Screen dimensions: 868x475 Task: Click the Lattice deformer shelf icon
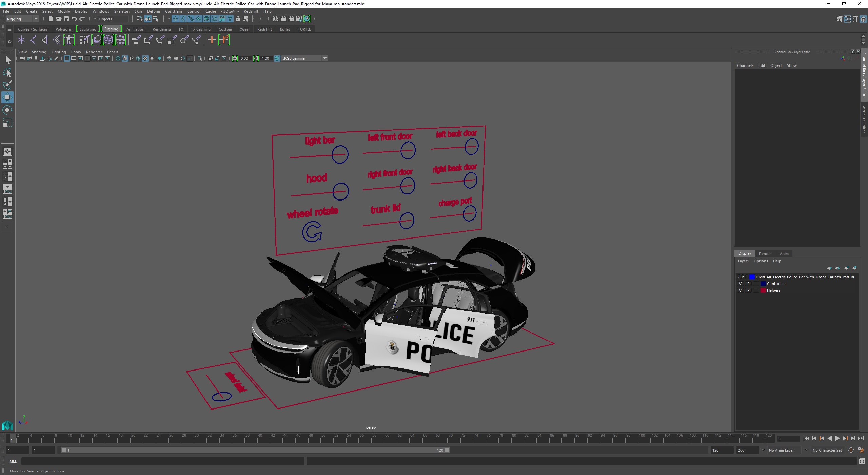click(x=108, y=40)
